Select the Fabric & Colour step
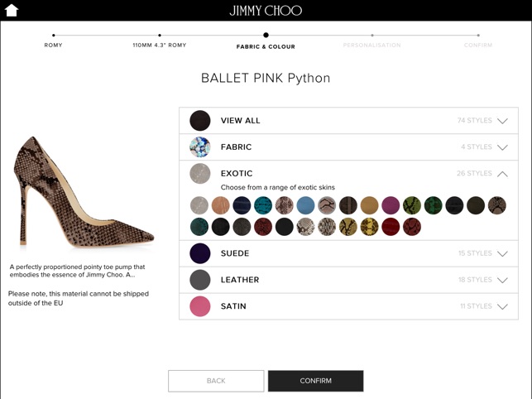The image size is (532, 399). 266,46
